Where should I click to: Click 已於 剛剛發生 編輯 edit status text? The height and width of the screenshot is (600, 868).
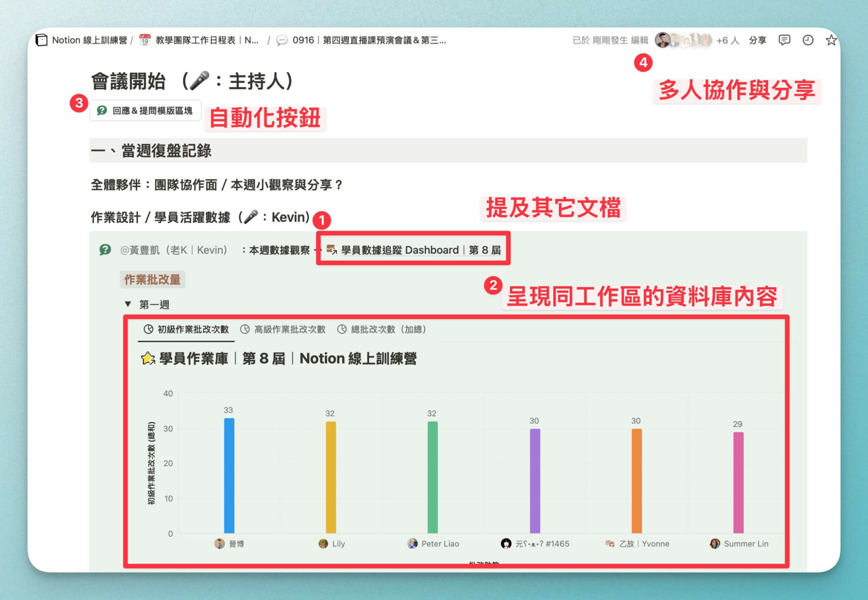pos(611,40)
